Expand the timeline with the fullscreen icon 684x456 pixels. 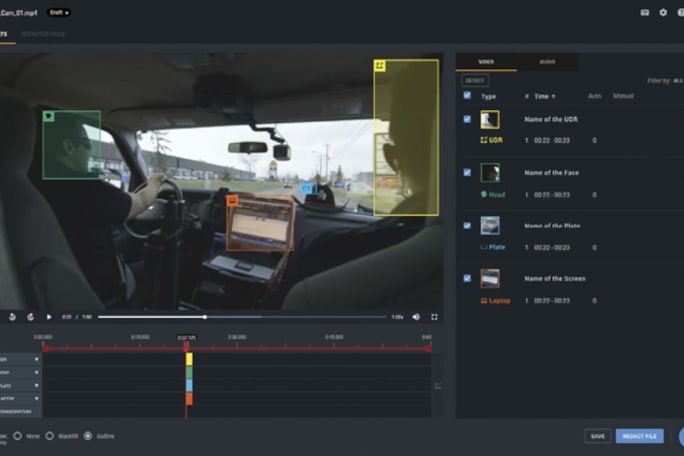pos(437,386)
